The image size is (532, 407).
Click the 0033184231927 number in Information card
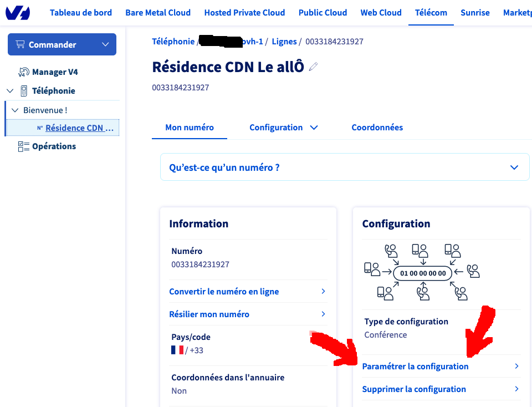[200, 264]
